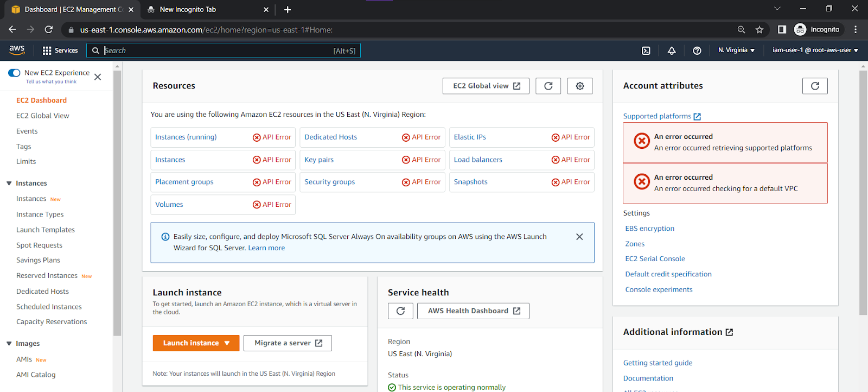Open the help question mark menu
This screenshot has width=868, height=392.
697,50
